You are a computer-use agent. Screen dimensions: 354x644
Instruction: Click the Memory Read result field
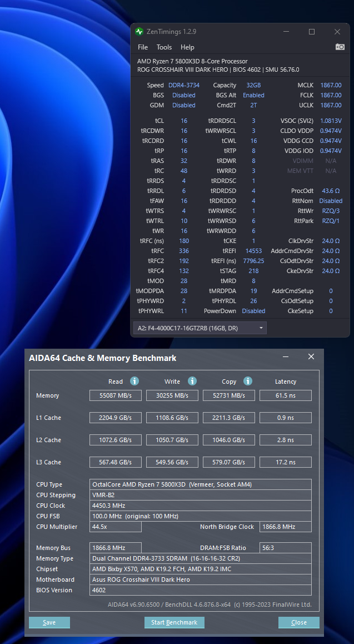(x=116, y=395)
